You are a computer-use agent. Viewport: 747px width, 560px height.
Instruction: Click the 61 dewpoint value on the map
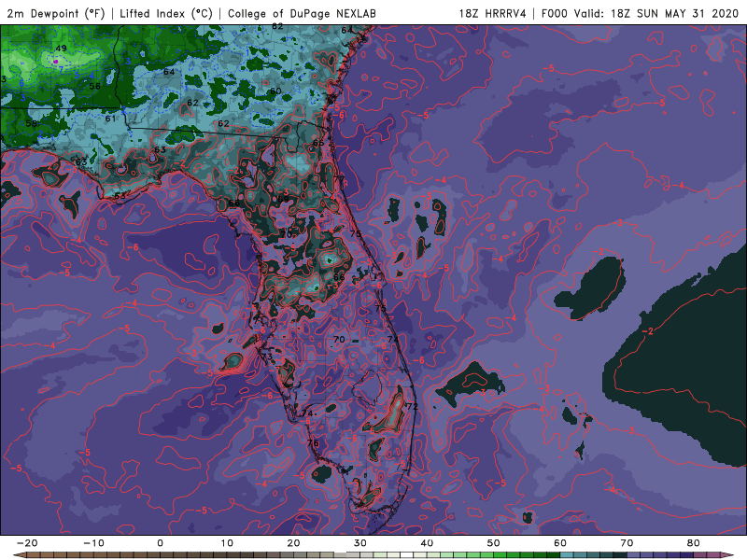coord(110,119)
